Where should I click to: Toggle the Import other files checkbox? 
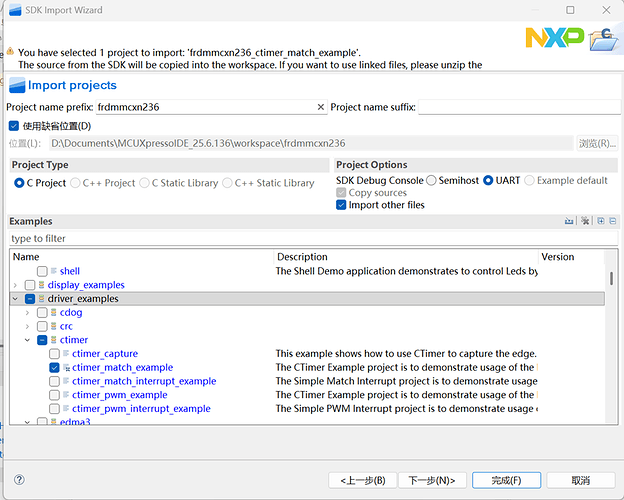342,205
